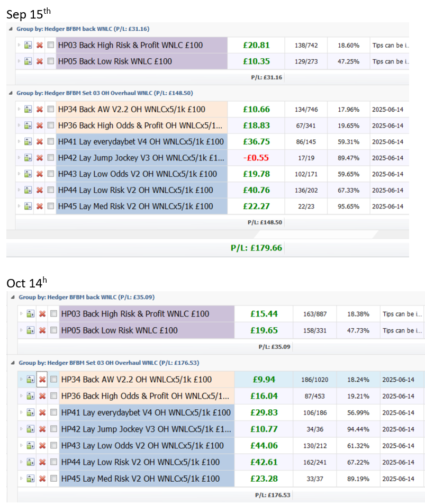Image resolution: width=425 pixels, height=504 pixels.
Task: Click green export icon on HP36 row with £16.04
Action: [x=31, y=396]
